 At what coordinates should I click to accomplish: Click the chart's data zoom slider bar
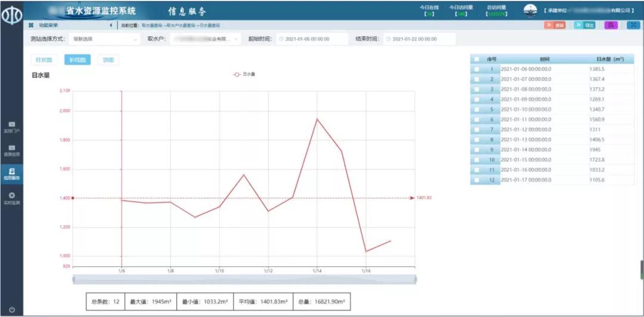(244, 279)
